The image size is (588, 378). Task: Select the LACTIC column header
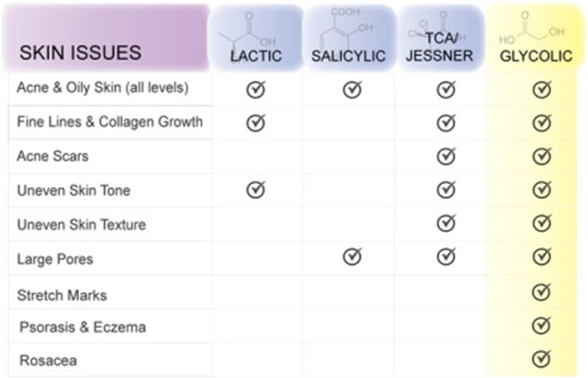256,56
